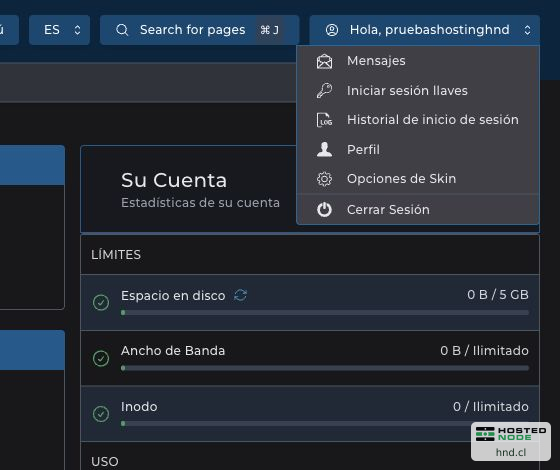Click the 0 / Ilimitado inode value
Viewport: 560px width, 470px height.
coord(491,407)
